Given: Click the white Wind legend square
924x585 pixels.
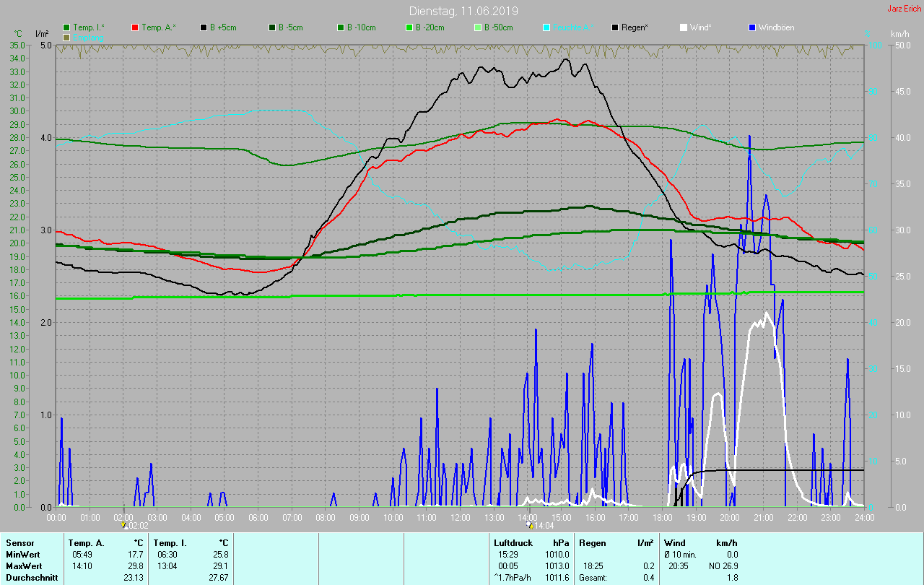Looking at the screenshot, I should pyautogui.click(x=684, y=27).
